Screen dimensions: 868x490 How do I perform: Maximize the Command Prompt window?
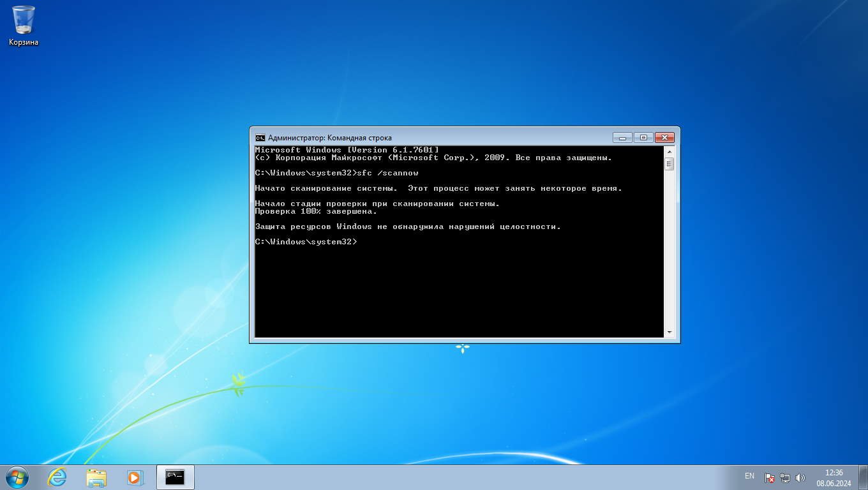pos(643,138)
